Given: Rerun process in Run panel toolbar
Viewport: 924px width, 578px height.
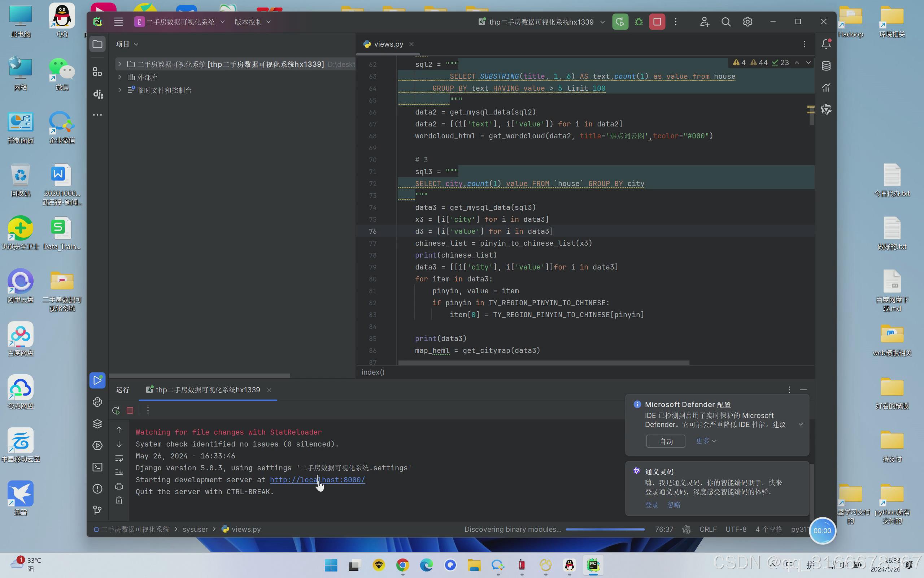Looking at the screenshot, I should (x=116, y=410).
